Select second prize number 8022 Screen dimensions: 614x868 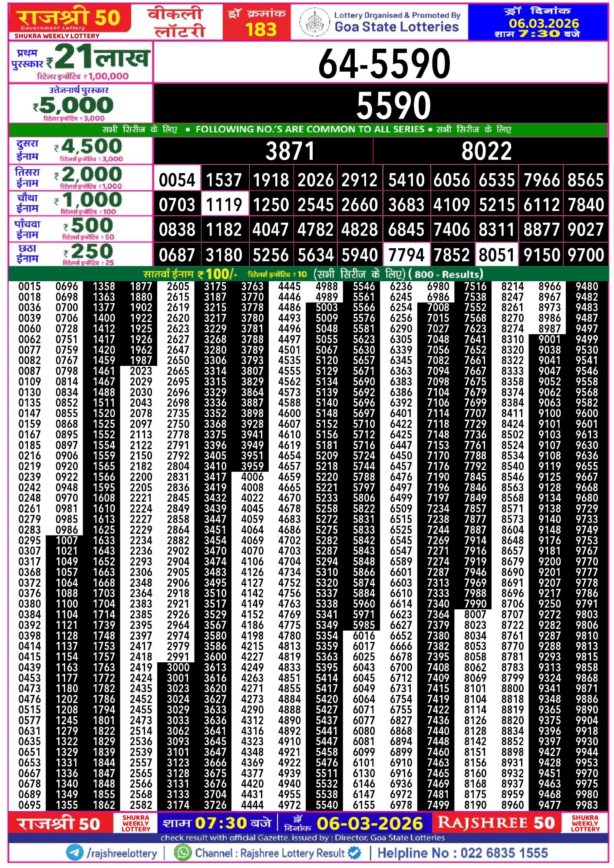486,151
